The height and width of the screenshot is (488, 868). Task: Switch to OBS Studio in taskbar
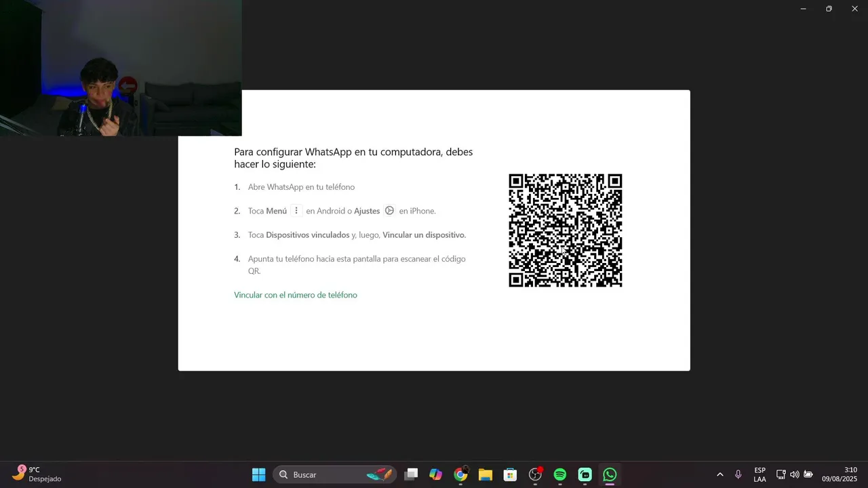tap(536, 474)
